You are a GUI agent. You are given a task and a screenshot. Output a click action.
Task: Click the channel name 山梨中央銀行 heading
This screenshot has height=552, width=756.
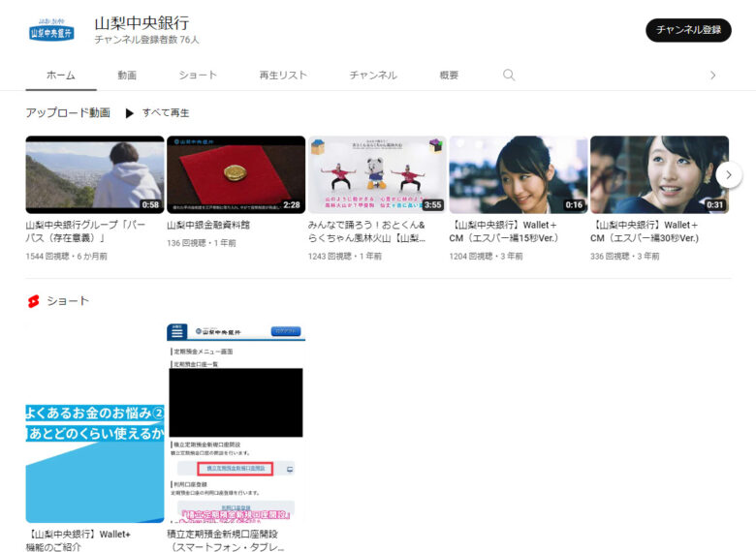click(x=142, y=22)
